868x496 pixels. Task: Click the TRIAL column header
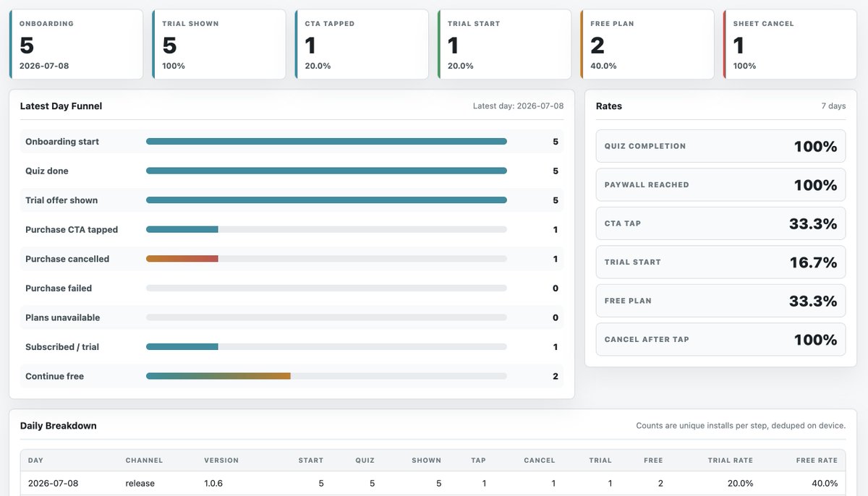(x=600, y=461)
